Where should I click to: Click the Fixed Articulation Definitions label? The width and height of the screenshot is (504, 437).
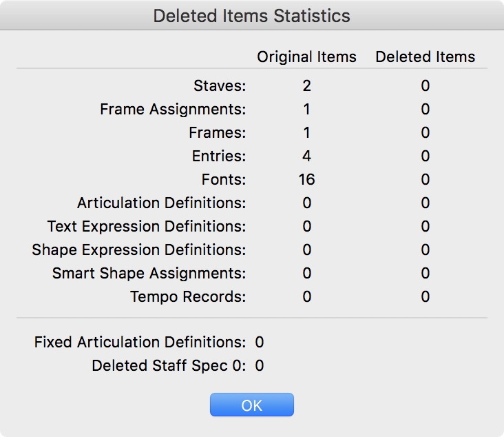point(140,342)
